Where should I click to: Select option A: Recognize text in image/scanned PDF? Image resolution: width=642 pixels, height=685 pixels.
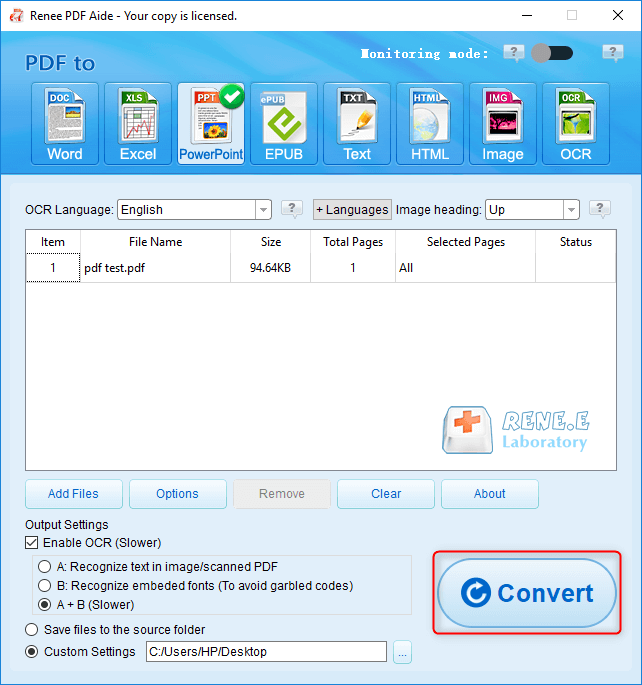pyautogui.click(x=44, y=567)
